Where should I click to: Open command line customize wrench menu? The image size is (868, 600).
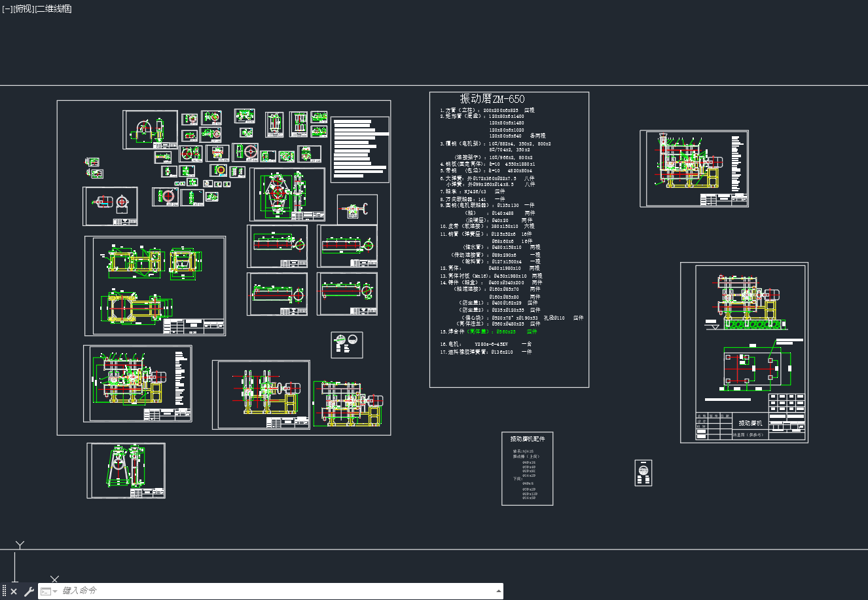(x=29, y=591)
